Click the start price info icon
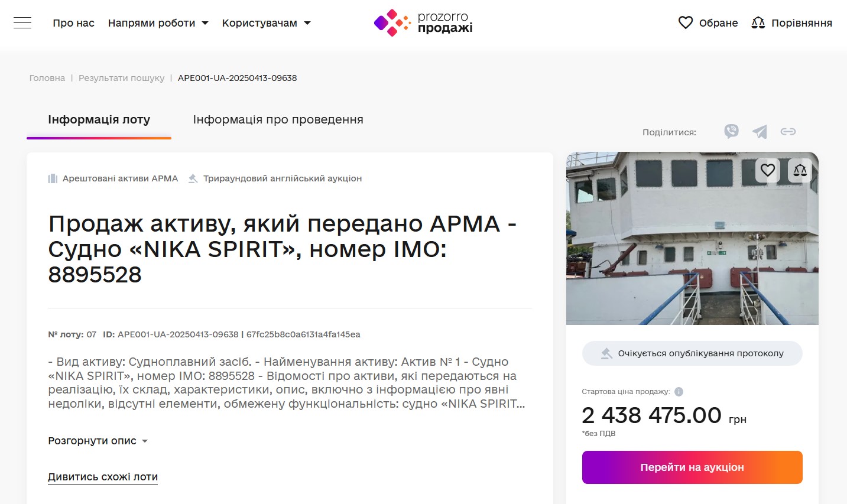Viewport: 847px width, 504px height. pos(679,392)
